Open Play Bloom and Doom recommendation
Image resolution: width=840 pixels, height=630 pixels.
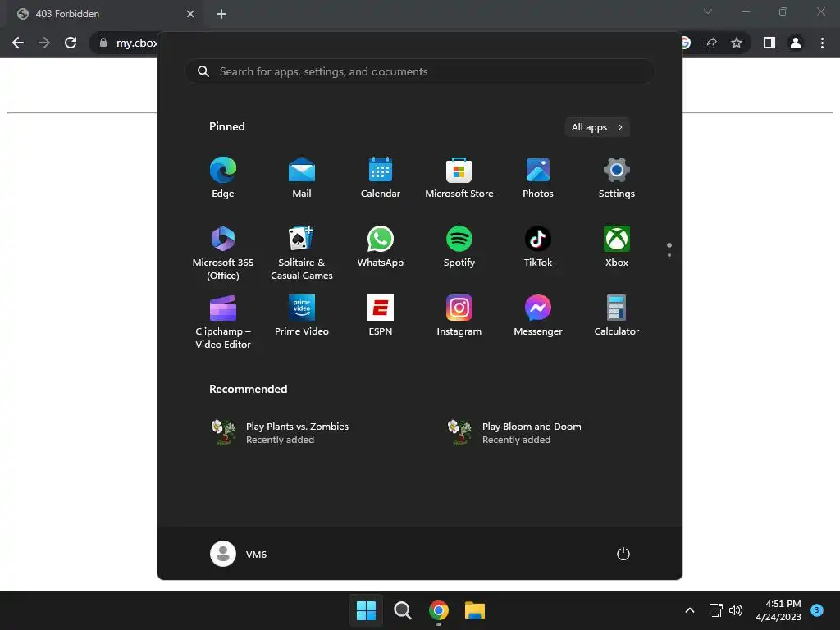515,432
